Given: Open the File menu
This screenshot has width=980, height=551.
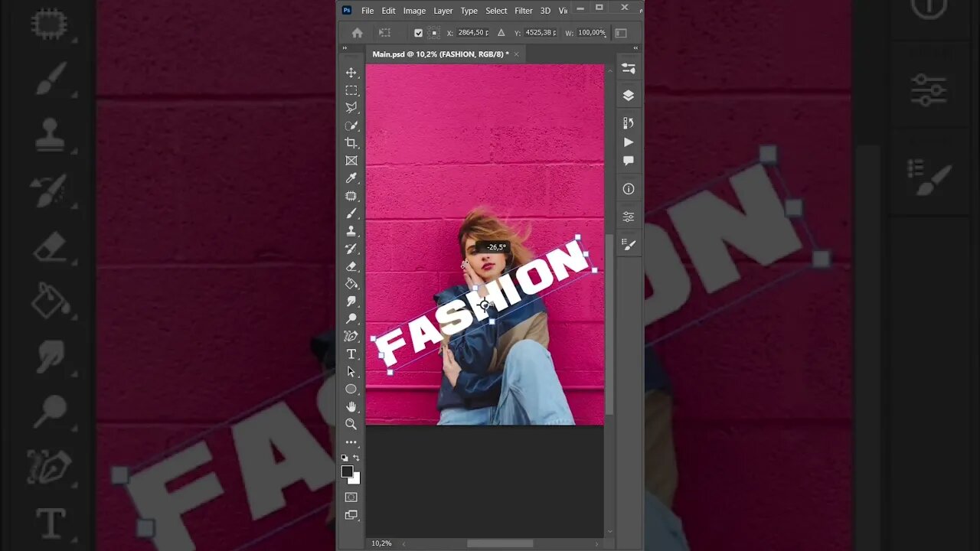Looking at the screenshot, I should point(367,11).
